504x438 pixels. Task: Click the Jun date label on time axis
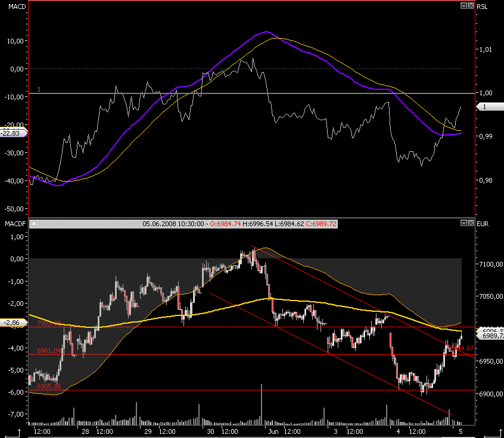pos(273,431)
